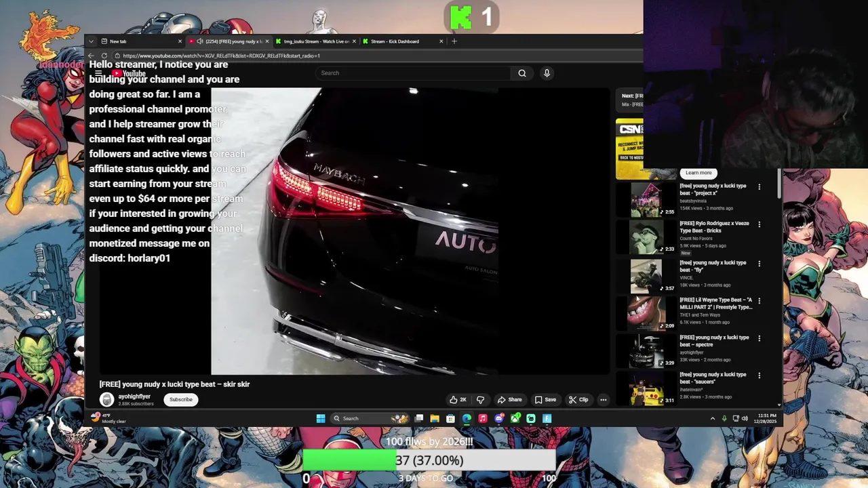The width and height of the screenshot is (868, 488).
Task: Click the YouTube search magnifier button
Action: pyautogui.click(x=522, y=73)
